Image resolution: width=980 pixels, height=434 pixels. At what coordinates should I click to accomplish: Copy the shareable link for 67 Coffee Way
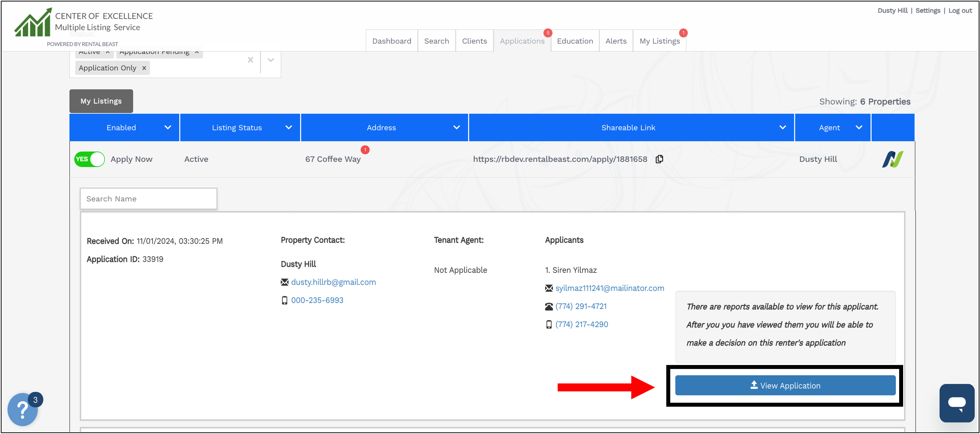coord(659,159)
